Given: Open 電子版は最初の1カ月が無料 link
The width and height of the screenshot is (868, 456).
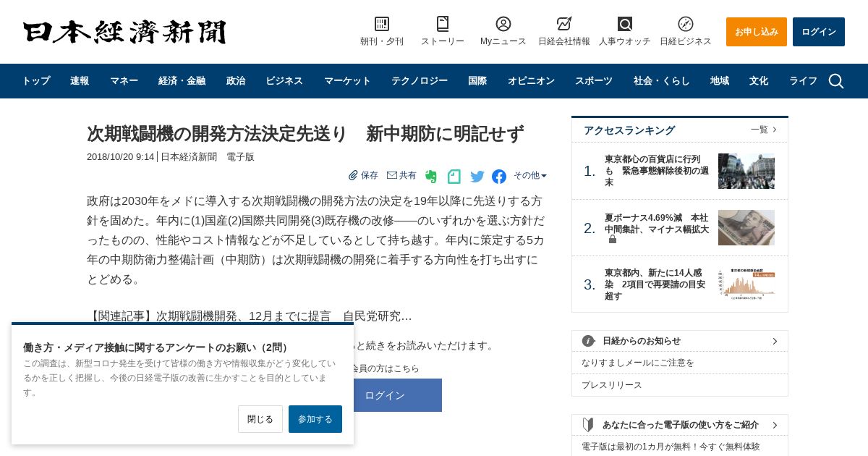Looking at the screenshot, I should tap(671, 447).
